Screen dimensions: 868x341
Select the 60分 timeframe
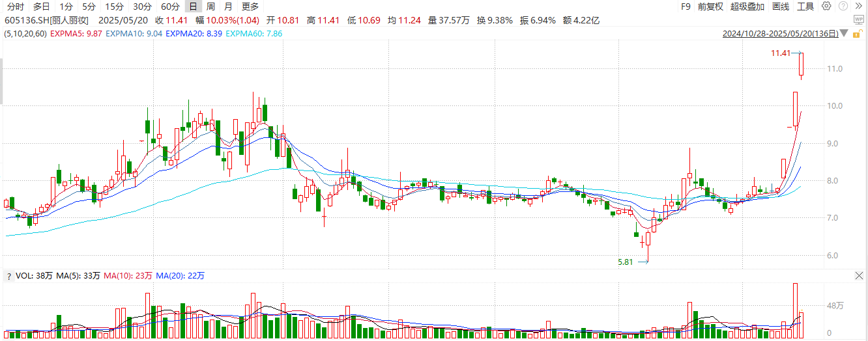click(x=170, y=7)
